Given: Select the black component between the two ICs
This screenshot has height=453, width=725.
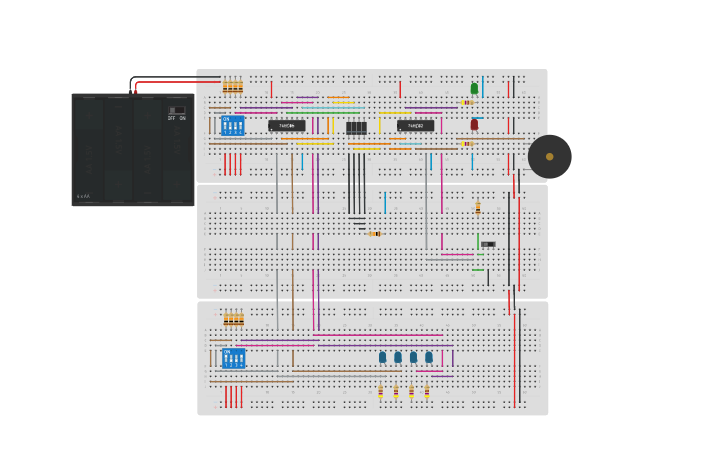Looking at the screenshot, I should (x=356, y=127).
